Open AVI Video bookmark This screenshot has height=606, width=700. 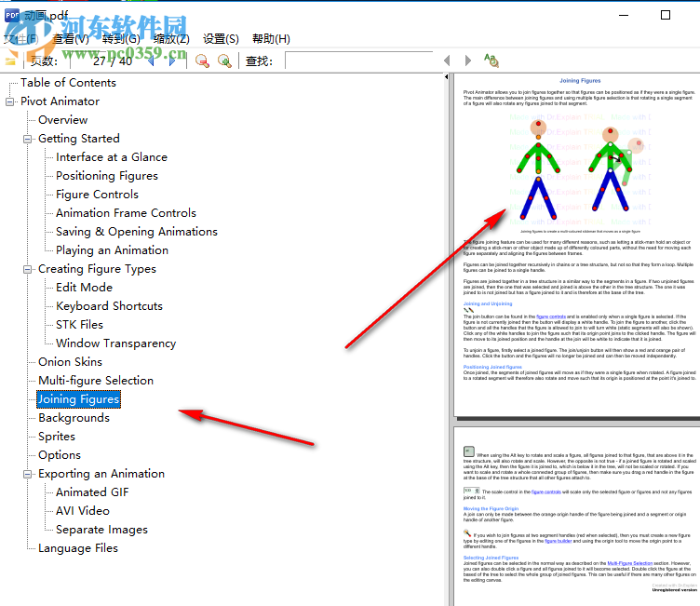(x=83, y=511)
